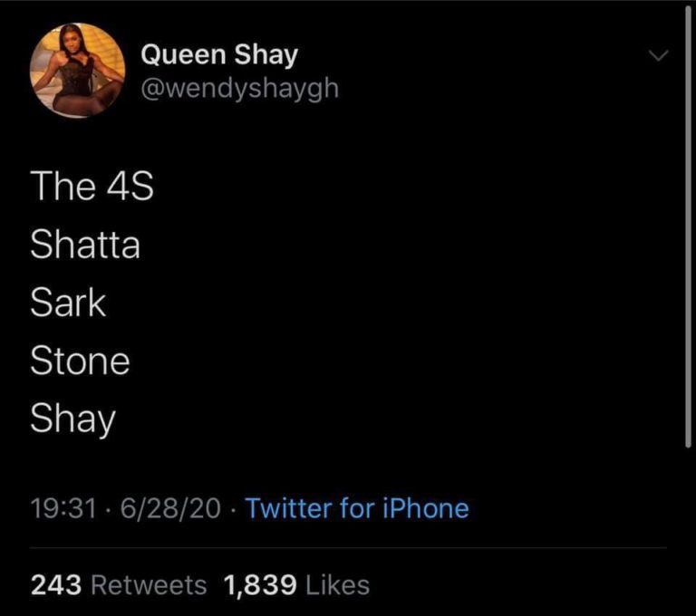
Task: Click the divider line above retweet stats
Action: 348,548
